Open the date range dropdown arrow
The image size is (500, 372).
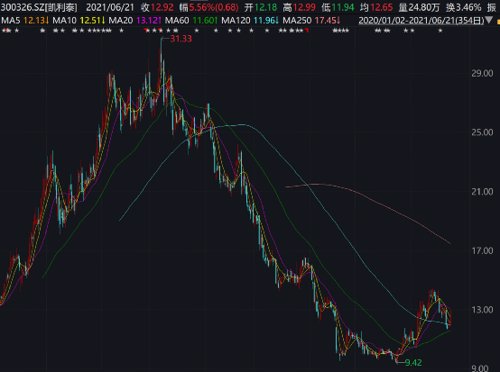point(489,20)
